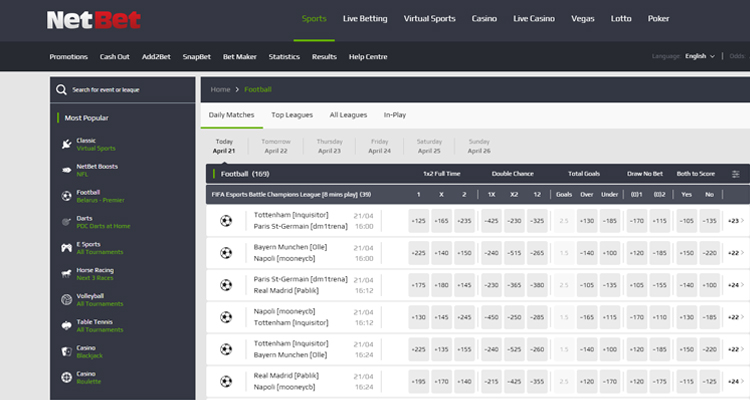Click the Home breadcrumb
Screen dimensions: 750x400
[x=220, y=89]
